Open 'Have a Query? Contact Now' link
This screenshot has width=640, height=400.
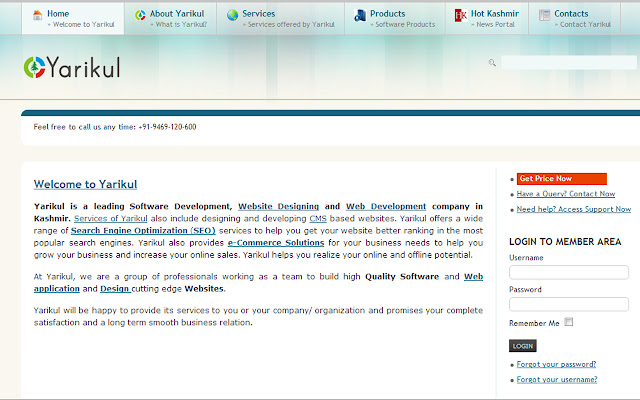tap(566, 194)
